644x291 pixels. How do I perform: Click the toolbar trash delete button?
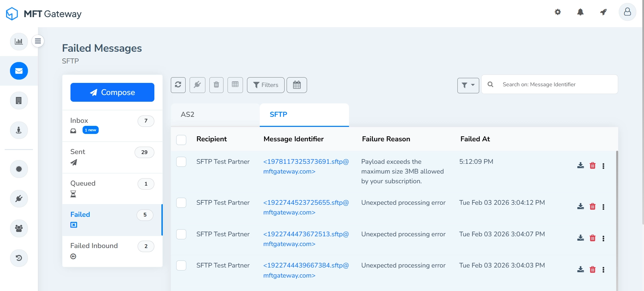click(216, 85)
